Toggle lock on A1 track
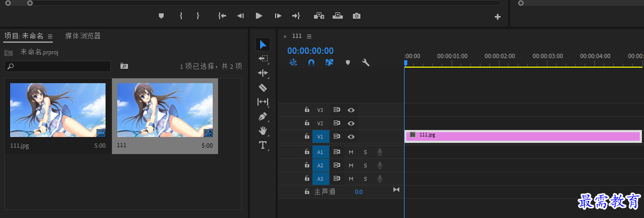This screenshot has height=218, width=644. tap(307, 152)
